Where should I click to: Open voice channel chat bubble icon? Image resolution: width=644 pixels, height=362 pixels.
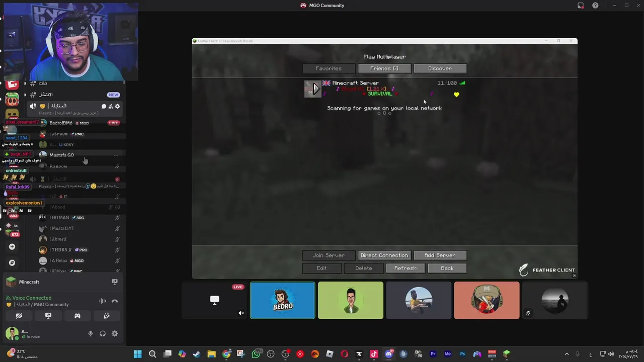(x=104, y=106)
